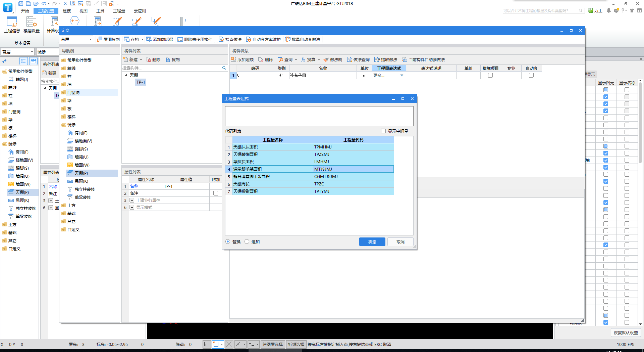Click the 换算 fx icon
The width and height of the screenshot is (644, 352).
coord(303,59)
